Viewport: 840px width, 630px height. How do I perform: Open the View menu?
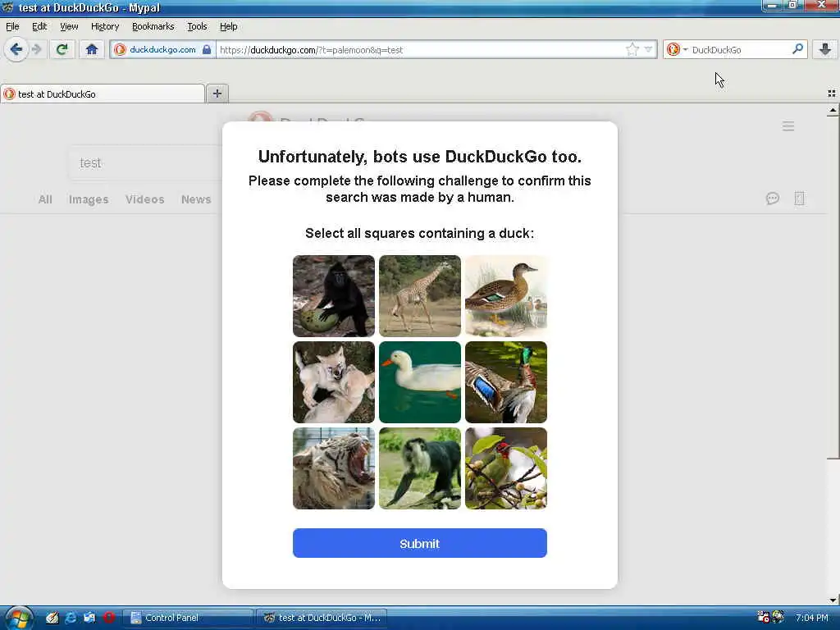coord(69,26)
